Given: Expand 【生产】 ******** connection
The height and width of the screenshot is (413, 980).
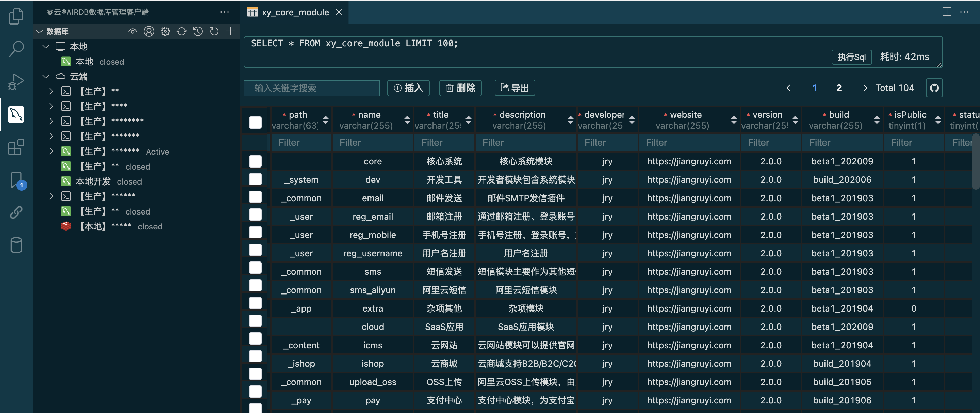Looking at the screenshot, I should [51, 122].
